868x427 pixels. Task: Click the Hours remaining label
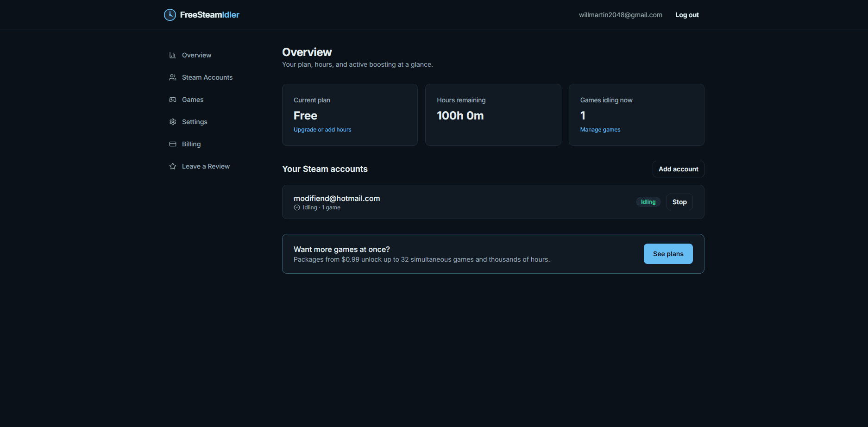(461, 100)
